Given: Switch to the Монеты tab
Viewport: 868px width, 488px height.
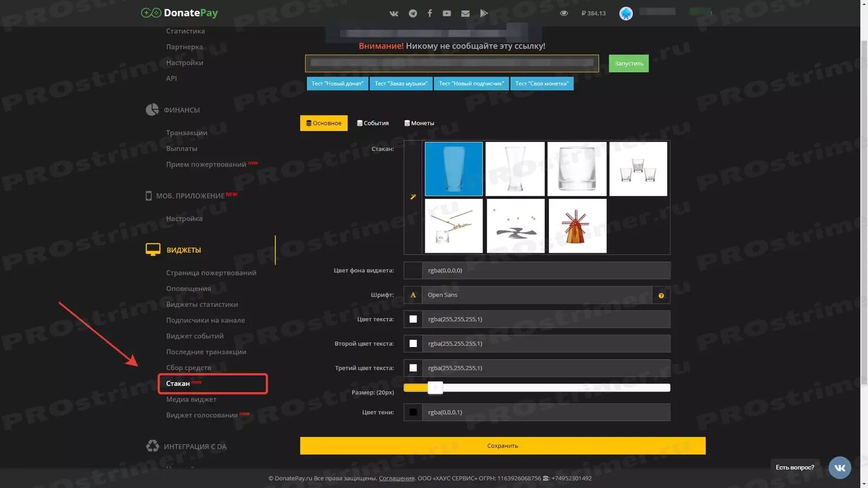Looking at the screenshot, I should [x=419, y=123].
